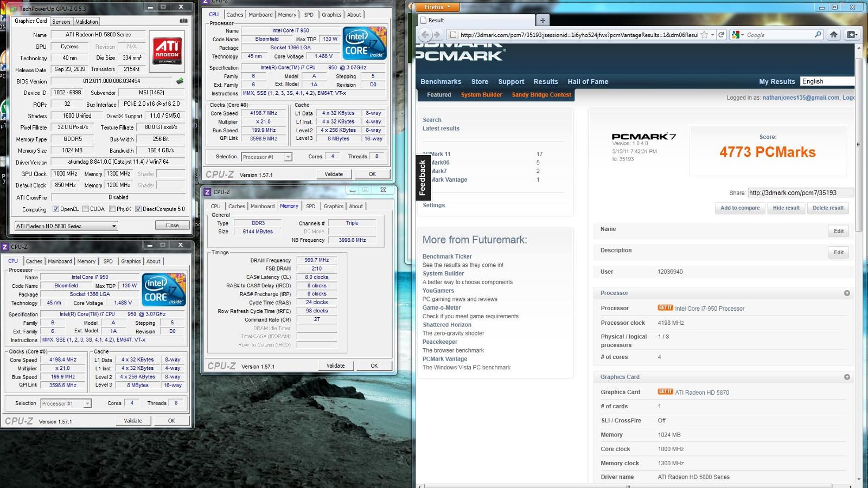
Task: Click the BIOS save icon in GPU-Z
Action: coord(180,81)
